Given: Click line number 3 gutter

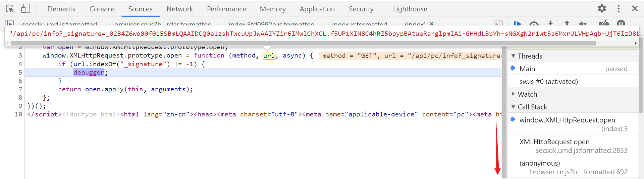Looking at the screenshot, I should pyautogui.click(x=20, y=56).
